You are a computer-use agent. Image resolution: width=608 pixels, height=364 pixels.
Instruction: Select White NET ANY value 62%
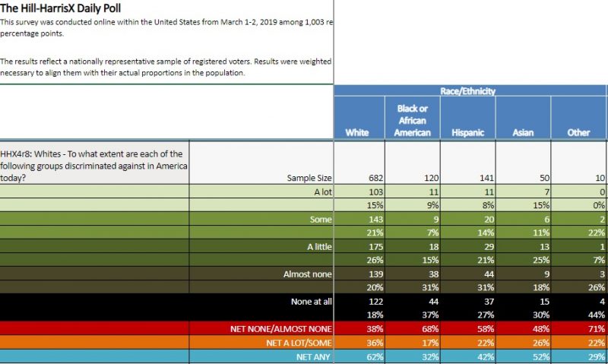[x=375, y=357]
